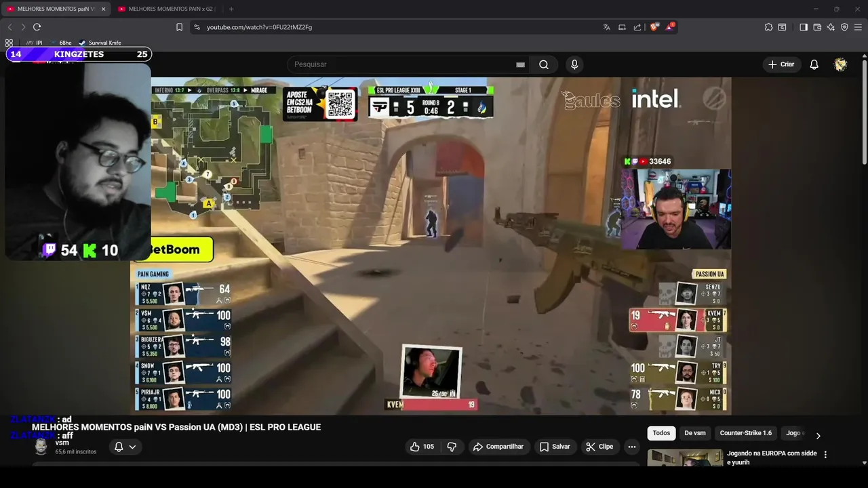
Task: Open more actions three-dot menu
Action: click(x=632, y=447)
